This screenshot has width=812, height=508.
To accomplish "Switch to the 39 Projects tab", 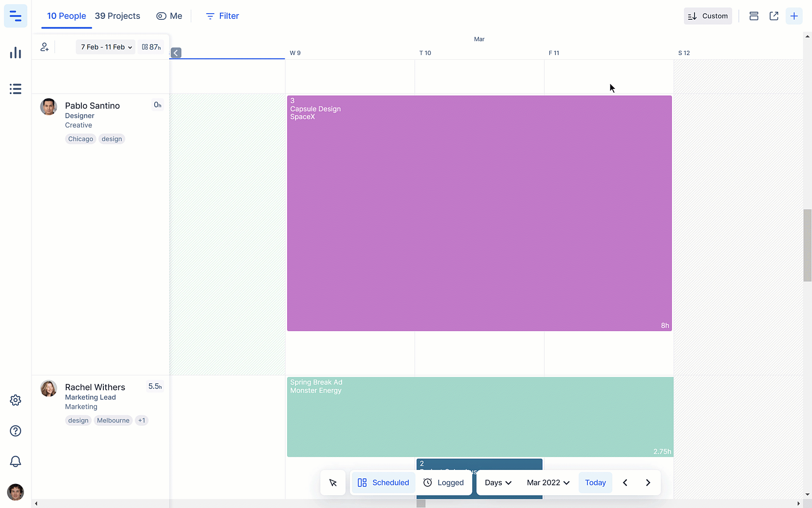I will pos(117,16).
